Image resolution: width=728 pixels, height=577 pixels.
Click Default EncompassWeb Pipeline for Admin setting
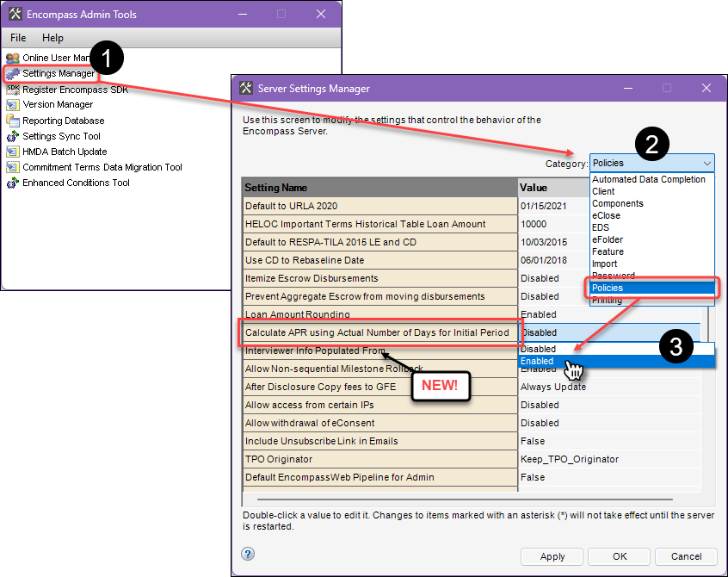[x=380, y=477]
